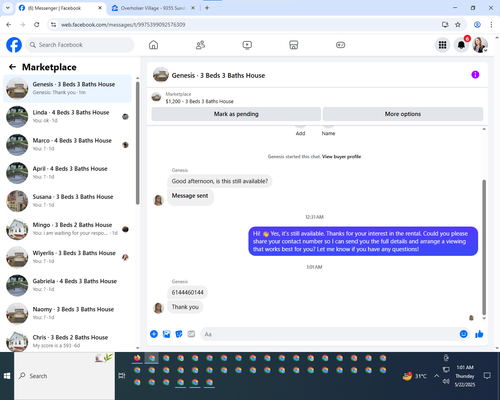Open Susana 3 Beds 3 Baths conversation
The image size is (500, 400).
coord(67,201)
